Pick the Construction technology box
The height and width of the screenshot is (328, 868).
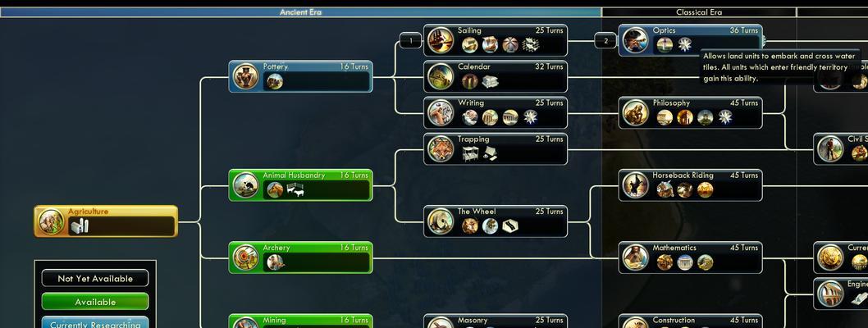(690, 321)
